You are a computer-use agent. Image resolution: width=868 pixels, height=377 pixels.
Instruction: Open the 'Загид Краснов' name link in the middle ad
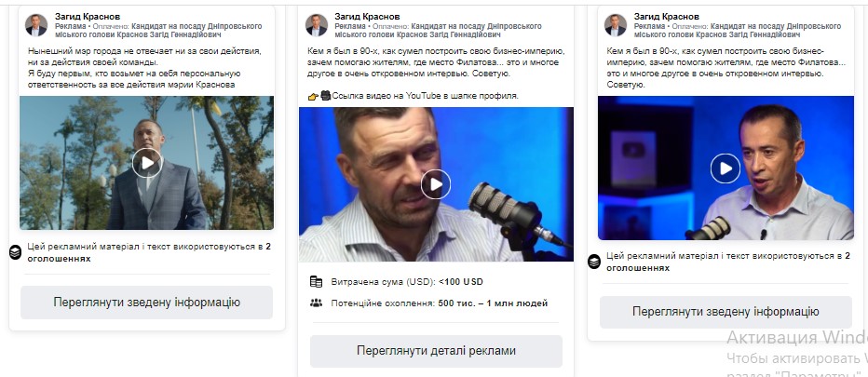pos(367,17)
